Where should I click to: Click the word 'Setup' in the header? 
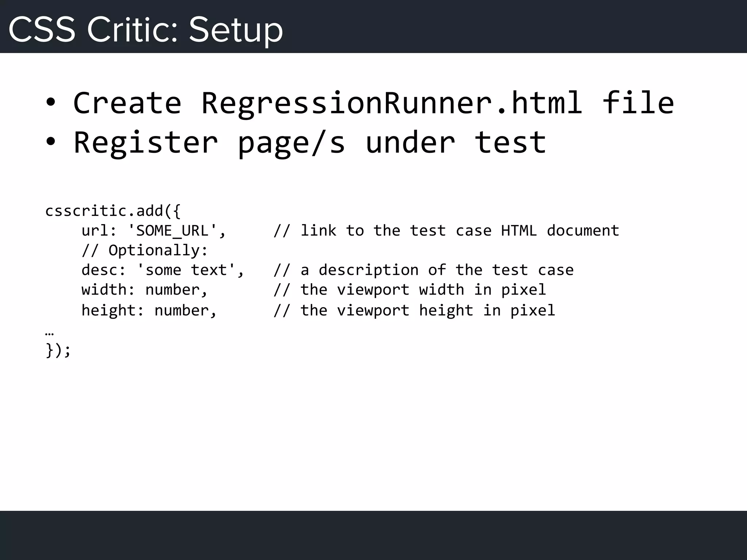[x=236, y=29]
